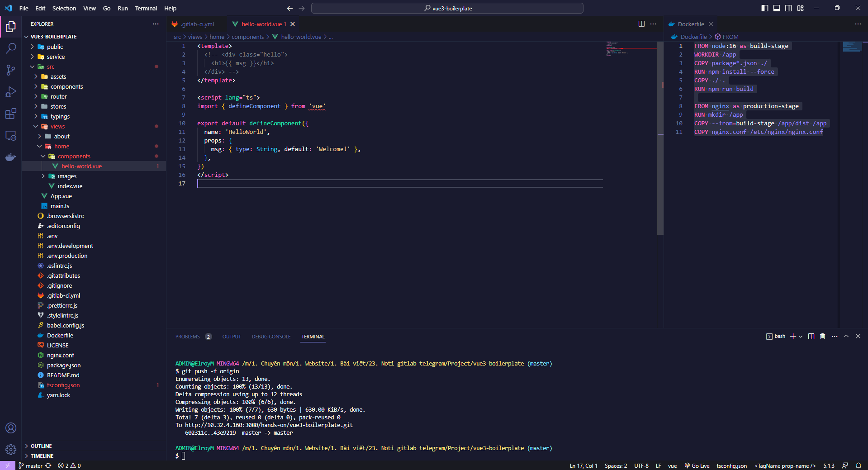Click the vue3-boilerplate command center search

(447, 8)
